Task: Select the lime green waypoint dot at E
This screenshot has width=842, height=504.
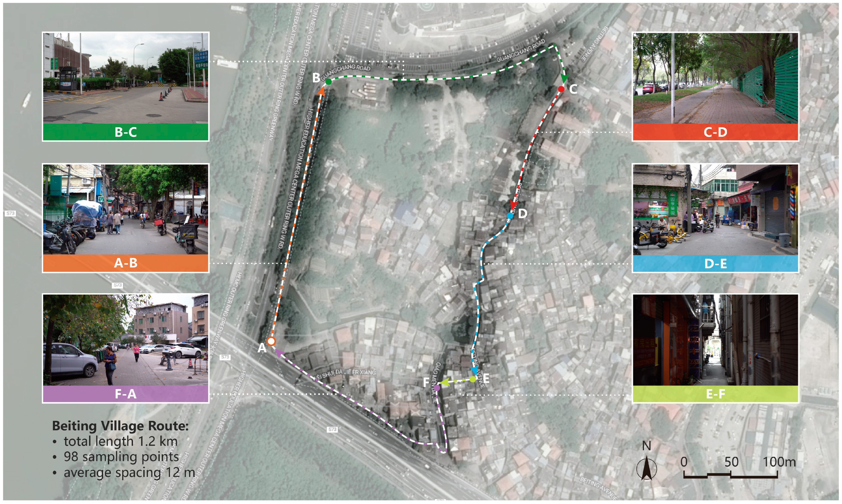Action: (472, 379)
